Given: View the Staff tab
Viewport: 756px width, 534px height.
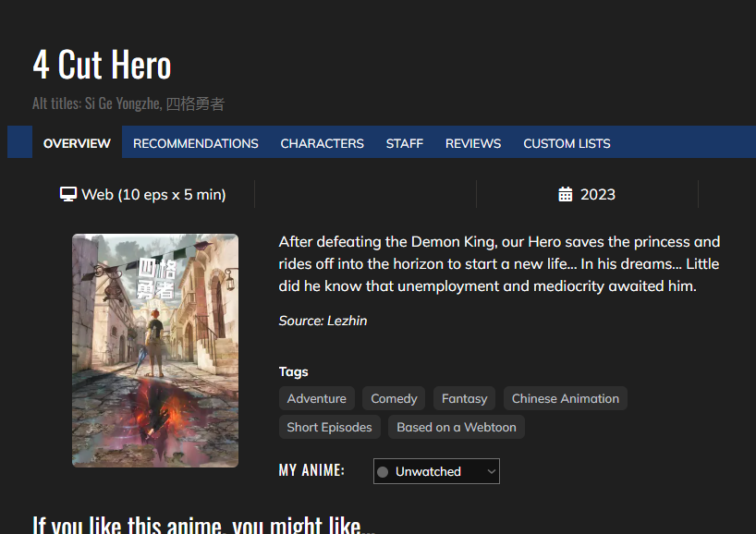Looking at the screenshot, I should coord(404,143).
